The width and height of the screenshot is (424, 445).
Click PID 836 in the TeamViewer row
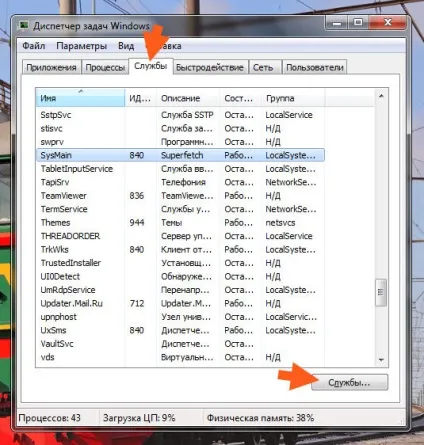(137, 196)
